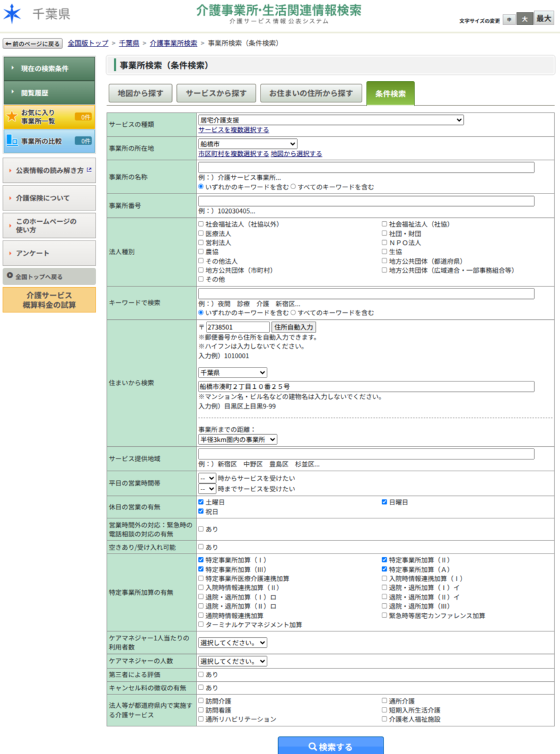Open ケアマネジャーの人数 dropdown
Viewport: 560px width, 754px height.
[x=233, y=661]
